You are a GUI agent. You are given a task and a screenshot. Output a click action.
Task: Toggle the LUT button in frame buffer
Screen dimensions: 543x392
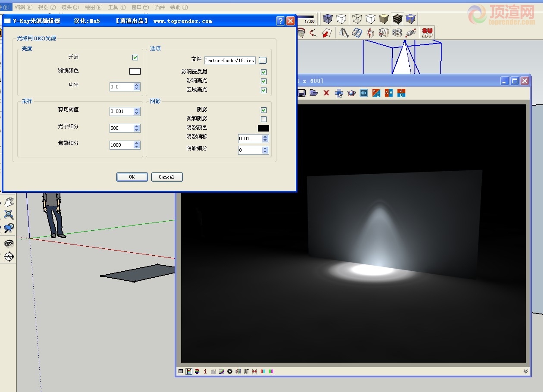pyautogui.click(x=246, y=371)
